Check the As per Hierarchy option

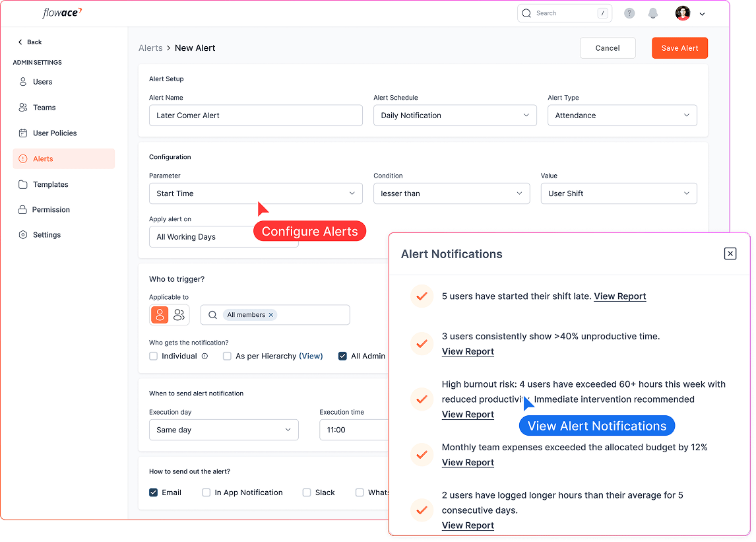227,356
